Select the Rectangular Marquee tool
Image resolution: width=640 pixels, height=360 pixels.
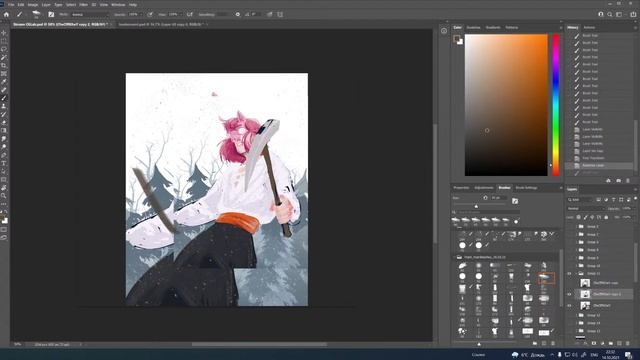point(4,41)
